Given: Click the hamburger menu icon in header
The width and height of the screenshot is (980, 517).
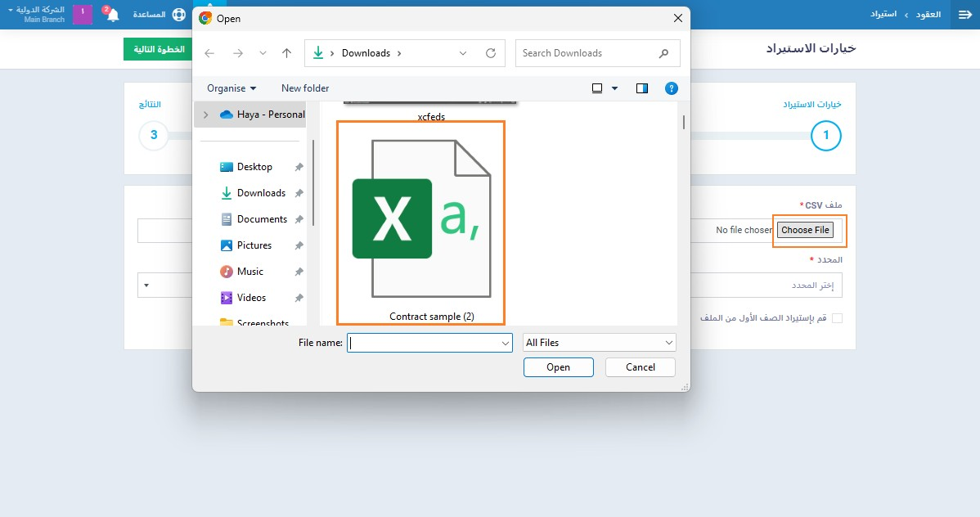Looking at the screenshot, I should pyautogui.click(x=964, y=15).
